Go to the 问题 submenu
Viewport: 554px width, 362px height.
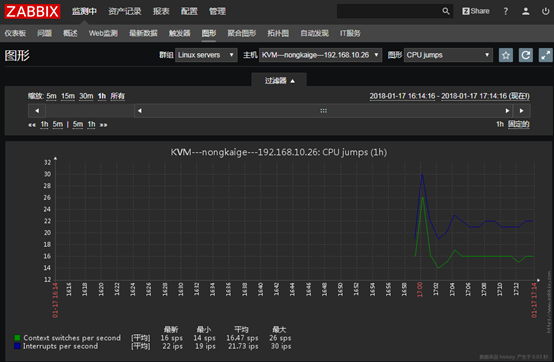click(45, 33)
